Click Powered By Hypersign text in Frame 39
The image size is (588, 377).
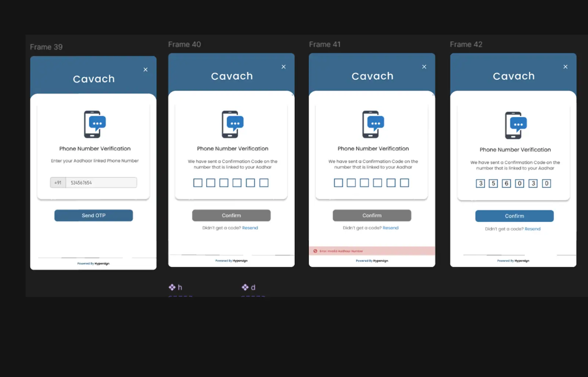coord(93,263)
